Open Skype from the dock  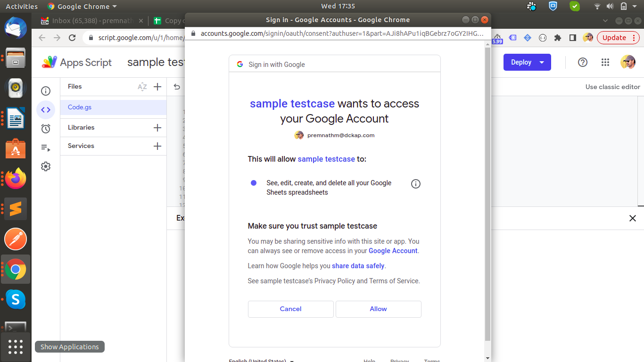16,299
